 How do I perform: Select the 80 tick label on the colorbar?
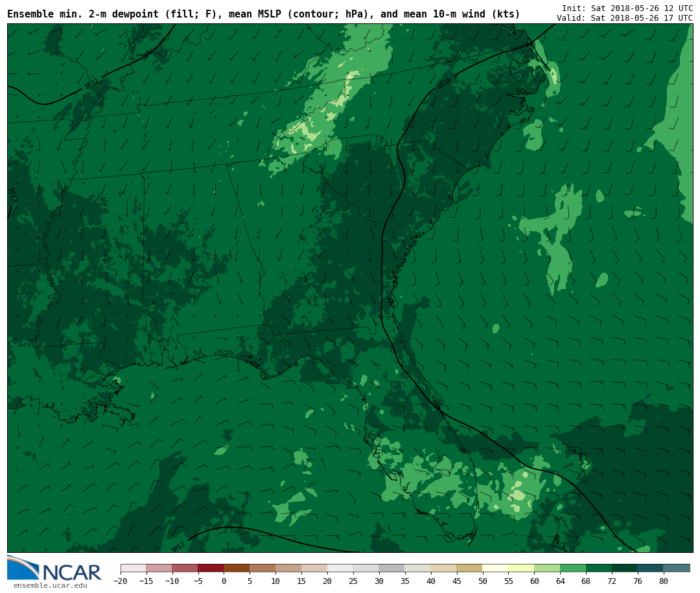[663, 581]
